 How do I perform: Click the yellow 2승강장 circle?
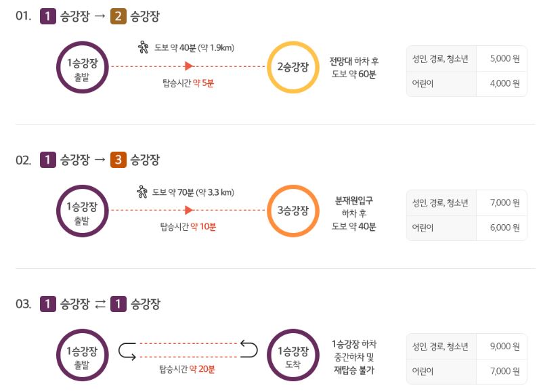[293, 67]
